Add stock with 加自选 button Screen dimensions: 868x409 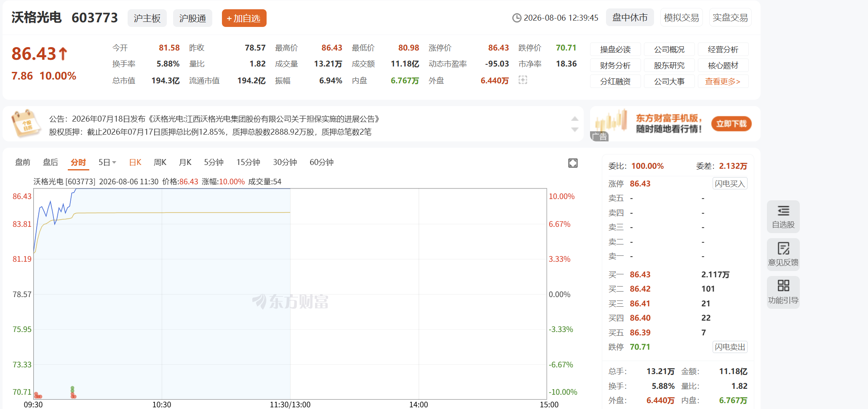tap(244, 18)
